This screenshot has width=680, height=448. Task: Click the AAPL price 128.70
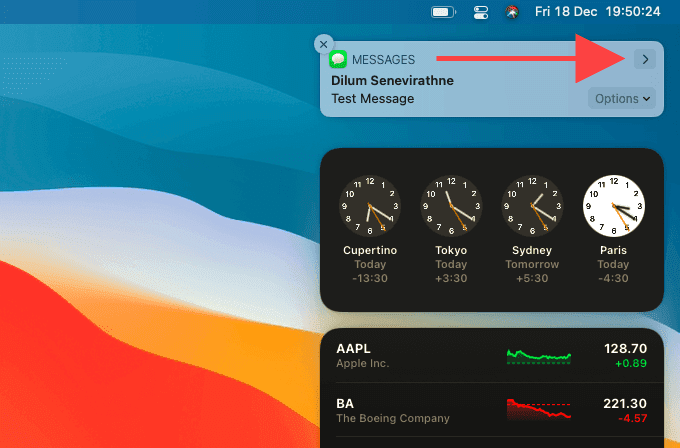(x=625, y=348)
